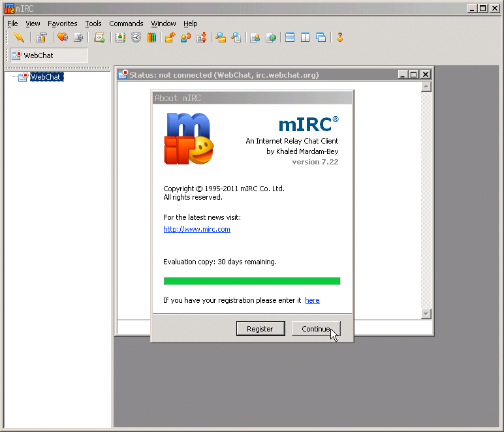504x432 pixels.
Task: Open Favorites with the heart icon
Action: coord(63,38)
